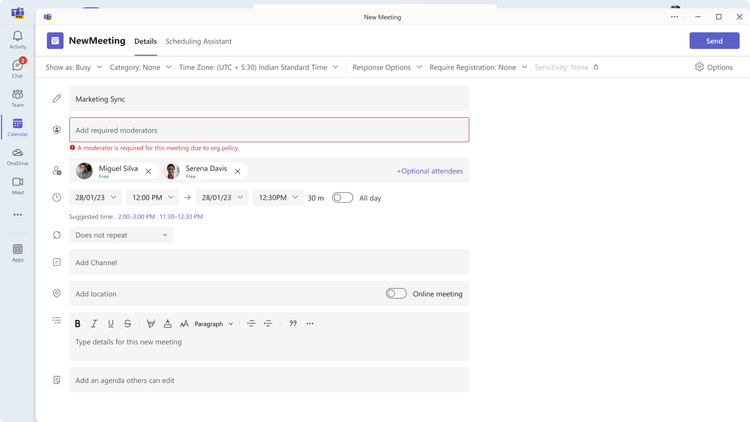Open Chat in the sidebar
This screenshot has width=750, height=422.
[x=18, y=68]
